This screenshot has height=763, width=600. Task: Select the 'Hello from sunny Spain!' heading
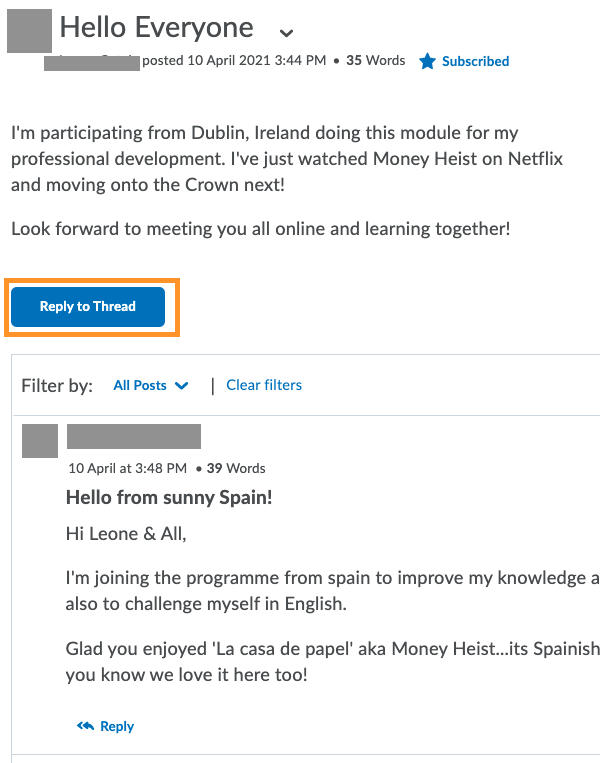[x=169, y=497]
